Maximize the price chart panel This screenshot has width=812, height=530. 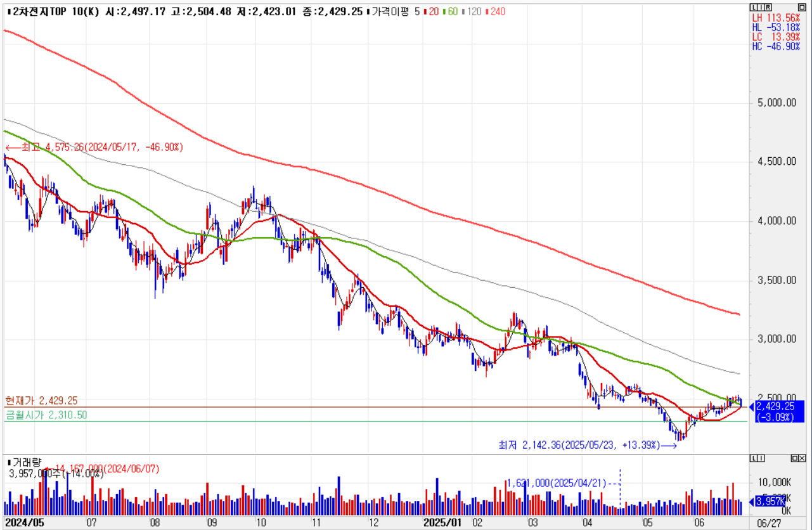(x=802, y=6)
